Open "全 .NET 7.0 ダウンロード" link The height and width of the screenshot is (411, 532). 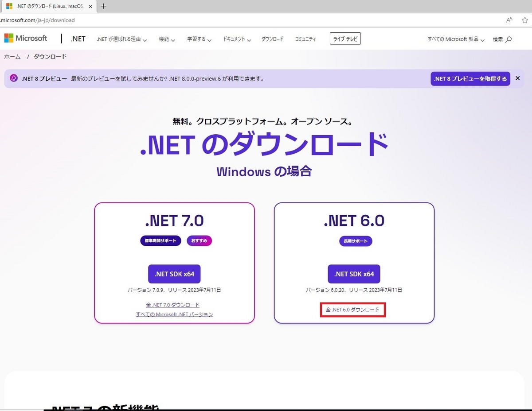point(173,305)
